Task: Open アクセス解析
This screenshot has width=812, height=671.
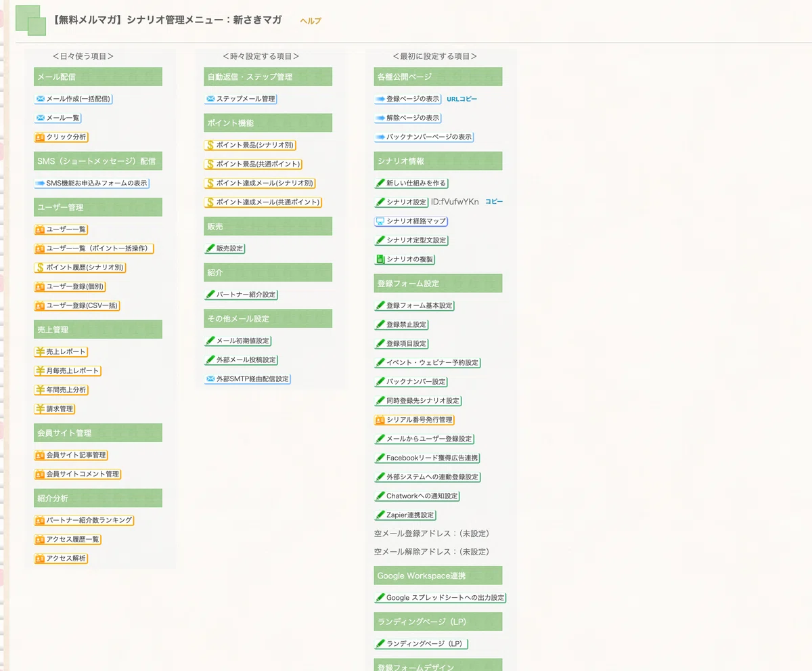Action: 61,559
